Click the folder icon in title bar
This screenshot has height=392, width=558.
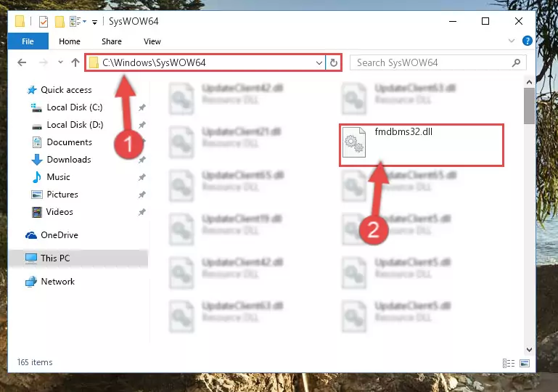(20, 21)
